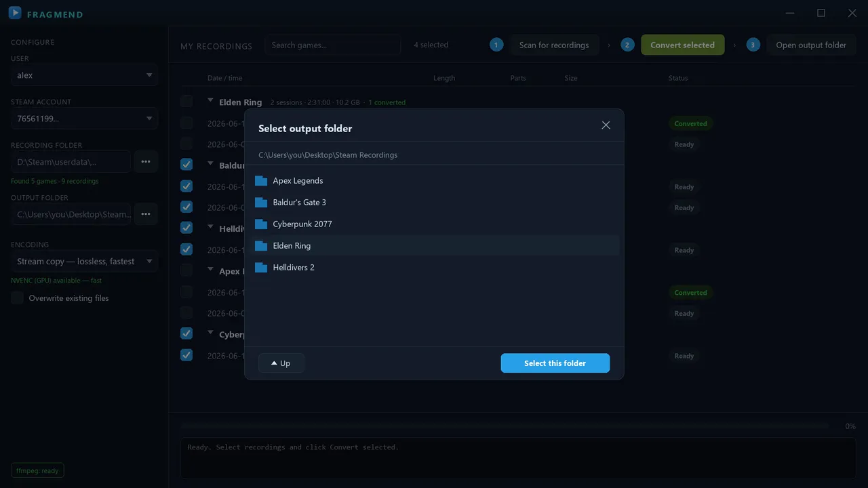Tick the Apex group checkbox
This screenshot has width=868, height=488.
(186, 270)
